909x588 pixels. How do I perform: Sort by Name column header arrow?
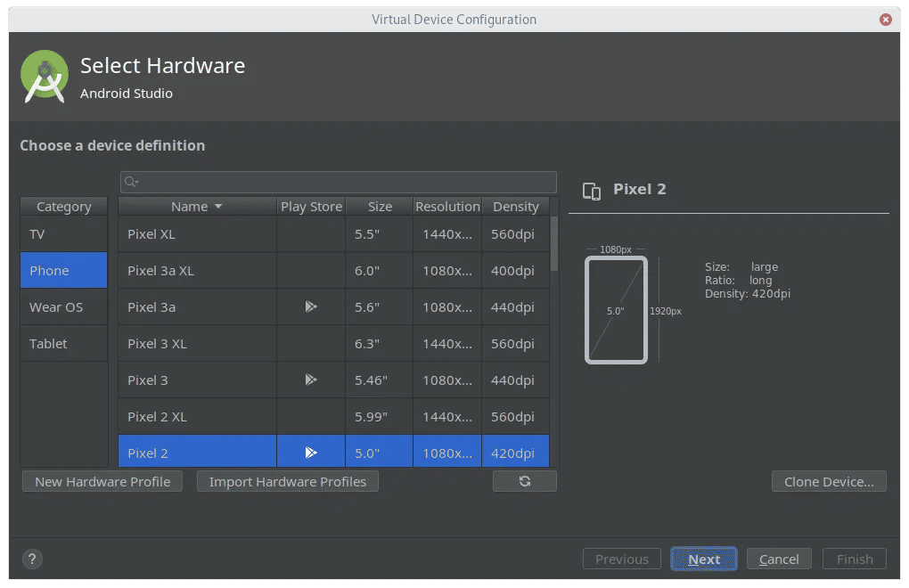point(218,206)
